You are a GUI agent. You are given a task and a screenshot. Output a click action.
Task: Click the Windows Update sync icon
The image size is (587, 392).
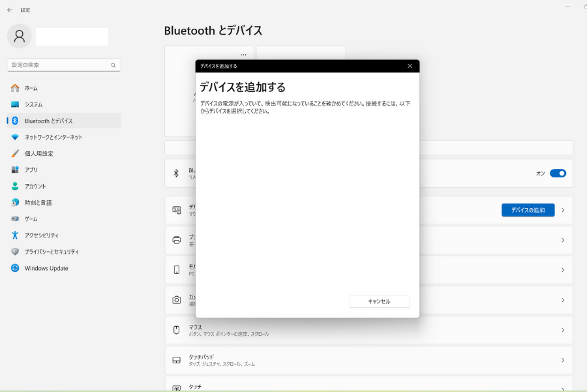tap(15, 268)
